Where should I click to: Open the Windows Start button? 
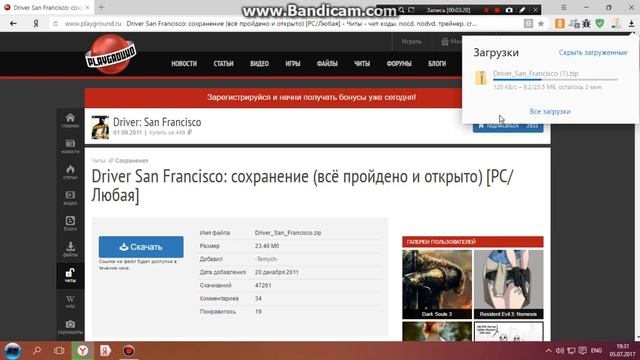[x=12, y=351]
